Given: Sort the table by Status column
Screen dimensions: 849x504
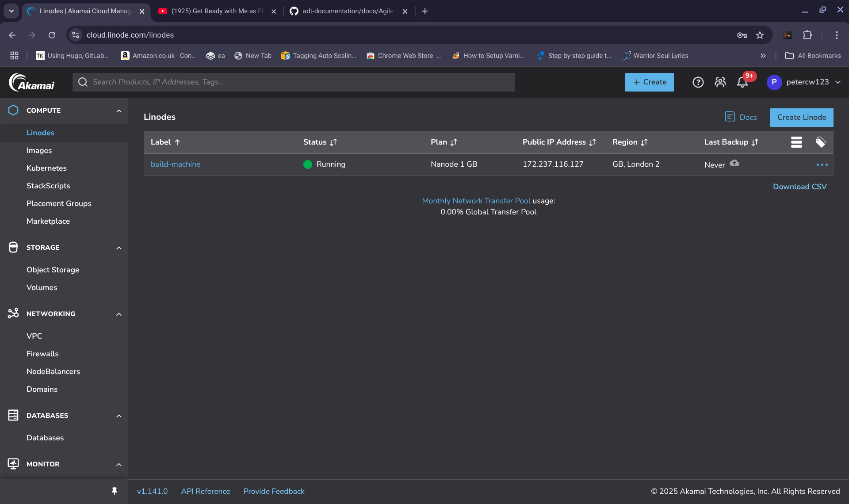Looking at the screenshot, I should click(320, 142).
